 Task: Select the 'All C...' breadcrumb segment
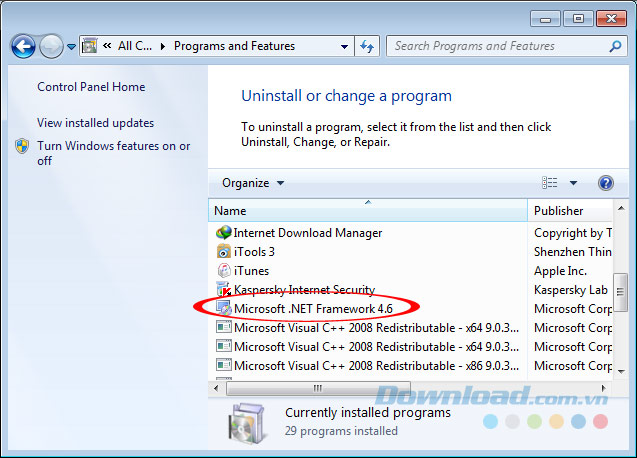135,46
